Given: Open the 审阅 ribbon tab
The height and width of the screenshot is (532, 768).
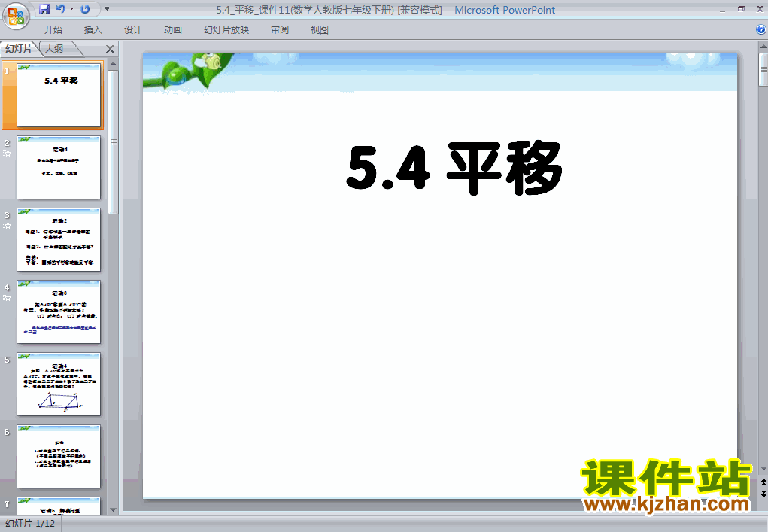Looking at the screenshot, I should point(280,30).
